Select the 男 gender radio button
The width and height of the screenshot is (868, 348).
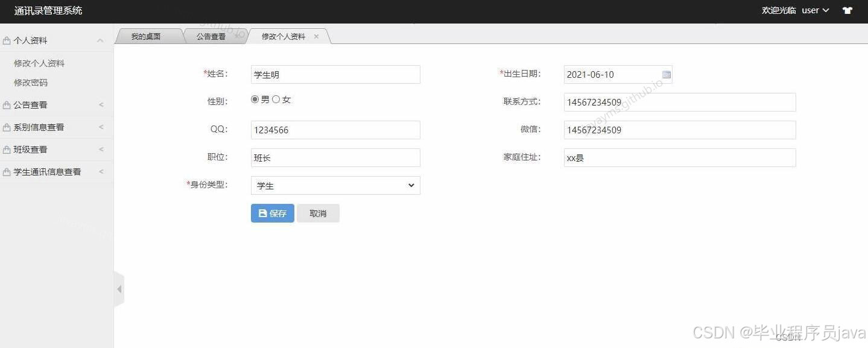255,100
